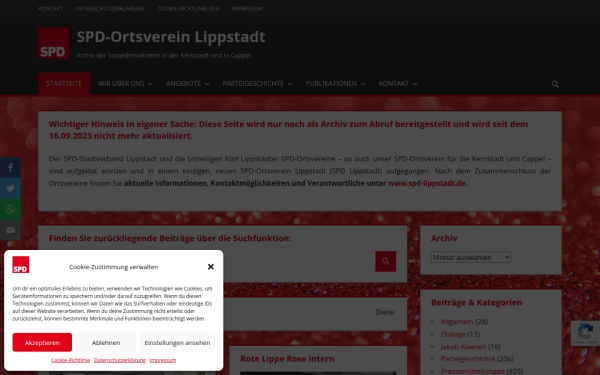This screenshot has width=600, height=375.
Task: Expand the Angebote menu
Action: point(188,83)
